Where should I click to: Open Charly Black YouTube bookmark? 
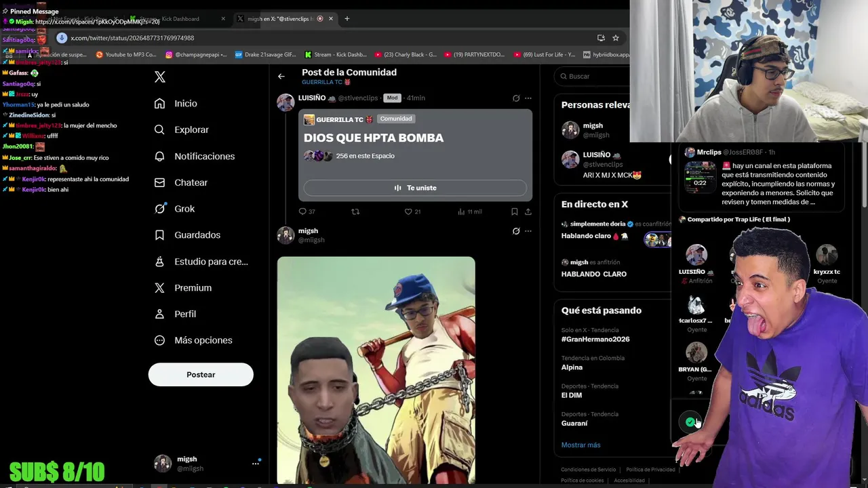tap(406, 55)
